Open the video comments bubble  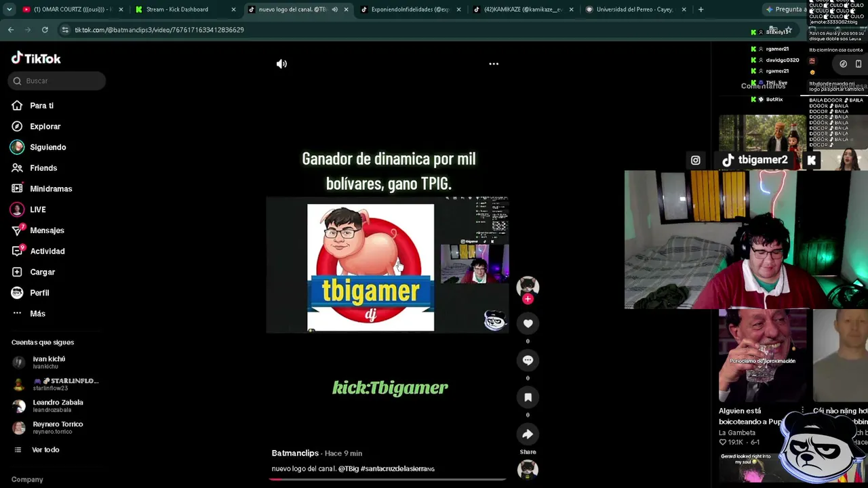[x=528, y=361]
